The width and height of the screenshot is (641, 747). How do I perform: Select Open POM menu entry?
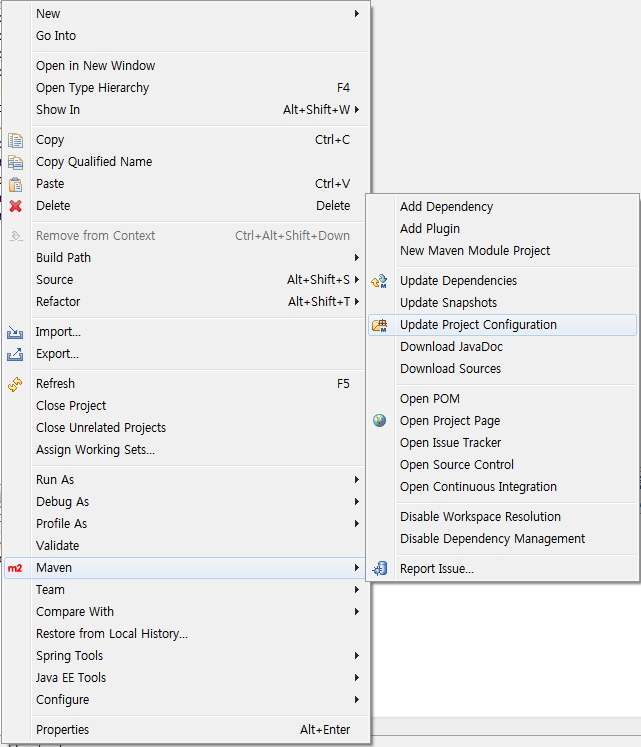430,399
